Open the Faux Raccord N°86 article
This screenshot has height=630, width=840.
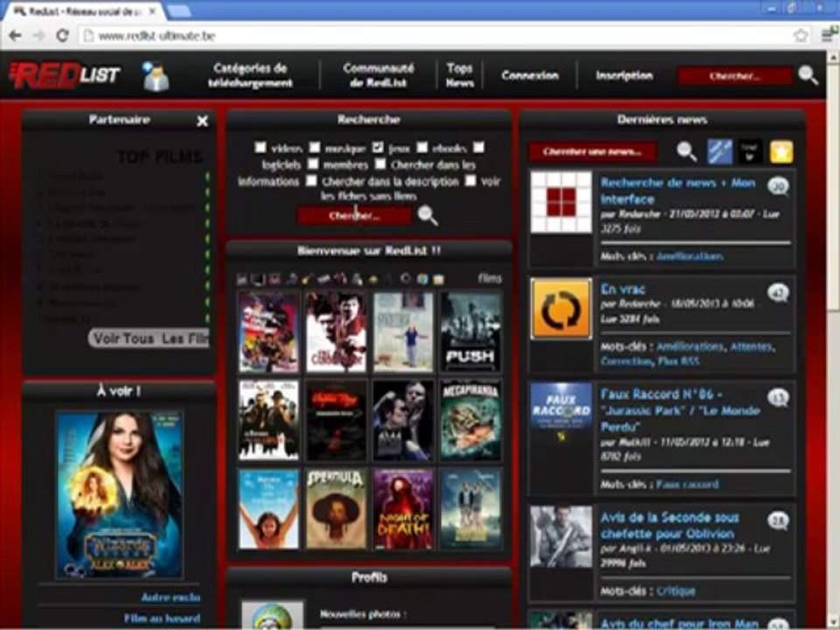click(x=680, y=410)
